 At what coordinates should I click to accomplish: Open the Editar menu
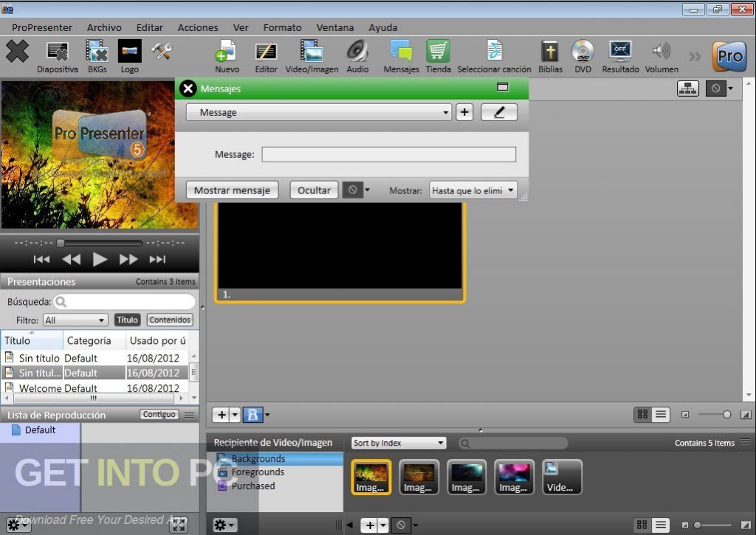(x=149, y=27)
